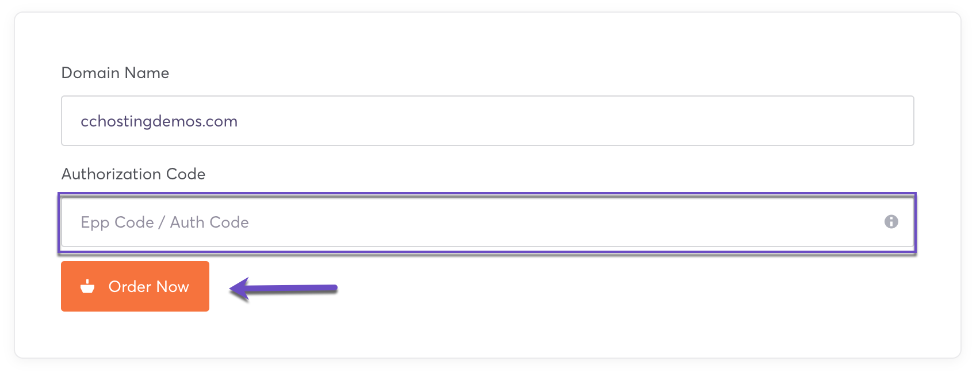The height and width of the screenshot is (384, 980).
Task: Select the "Epp Code / Auth Code" placeholder text
Action: tap(164, 222)
